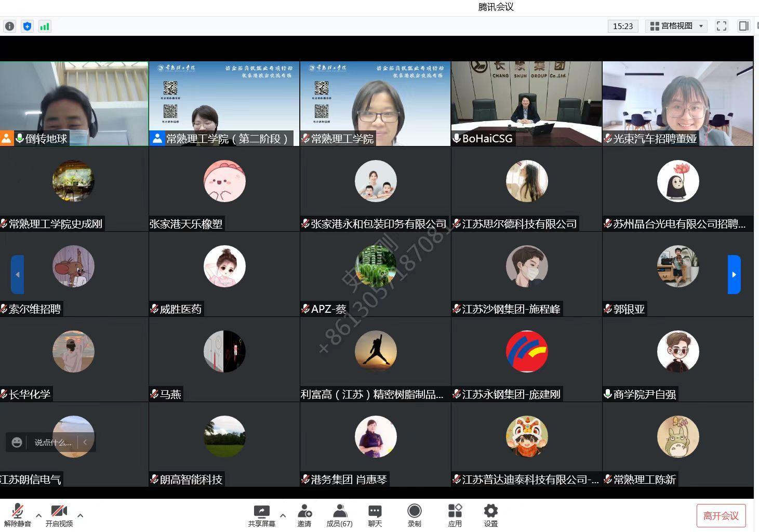Go to next participant page with the blue right arrow
This screenshot has width=759, height=532.
tap(734, 274)
